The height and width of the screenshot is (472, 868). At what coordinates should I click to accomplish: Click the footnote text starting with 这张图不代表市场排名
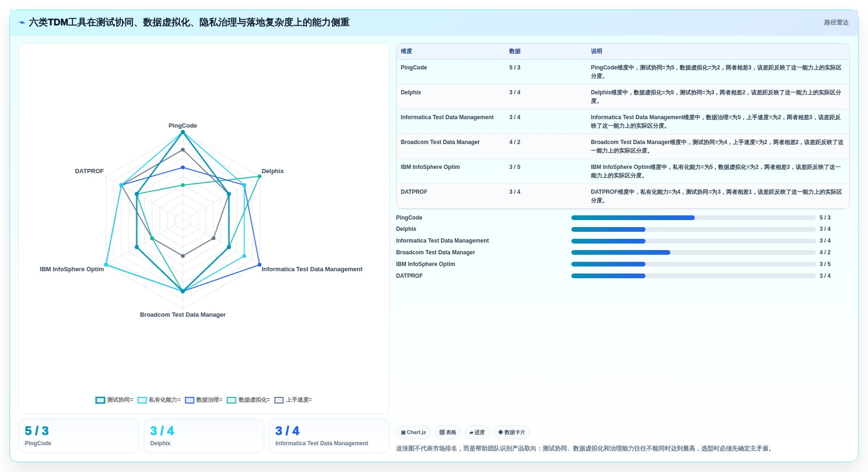click(585, 449)
